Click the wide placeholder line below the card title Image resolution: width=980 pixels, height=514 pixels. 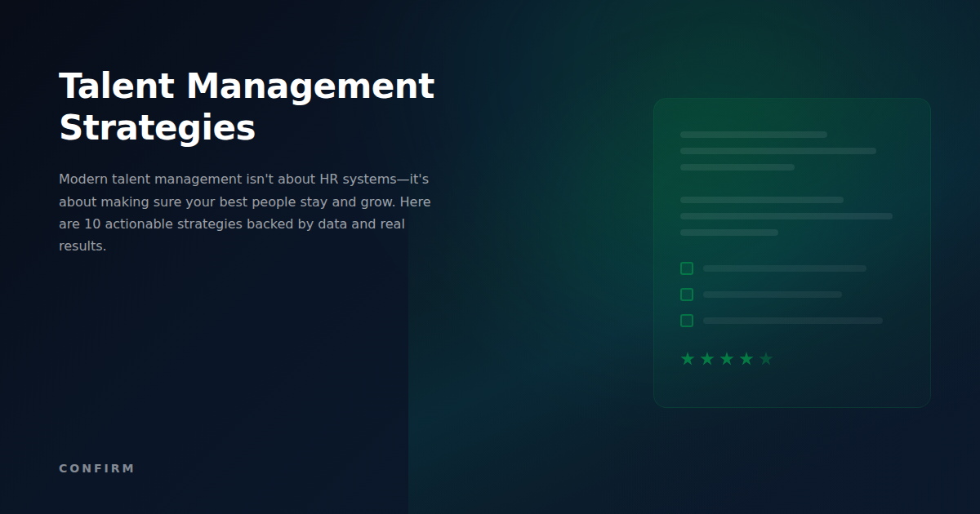click(x=777, y=150)
